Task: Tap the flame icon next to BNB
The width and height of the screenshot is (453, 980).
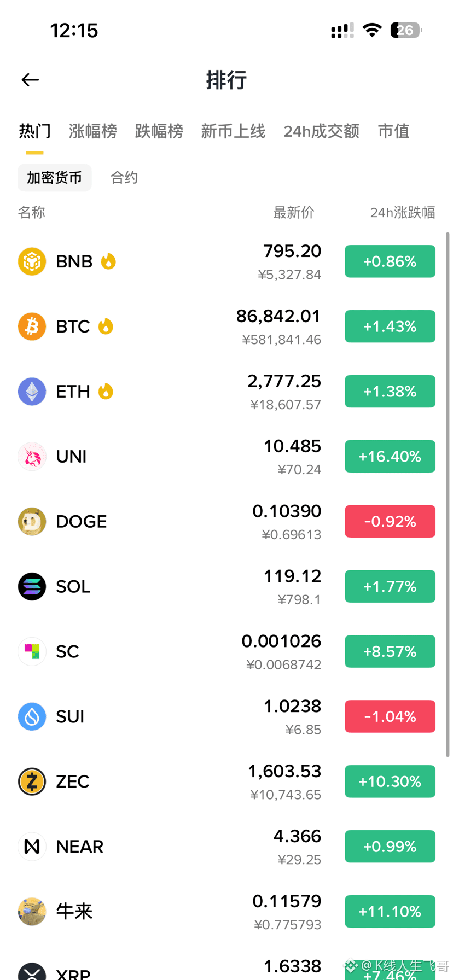Action: point(108,261)
